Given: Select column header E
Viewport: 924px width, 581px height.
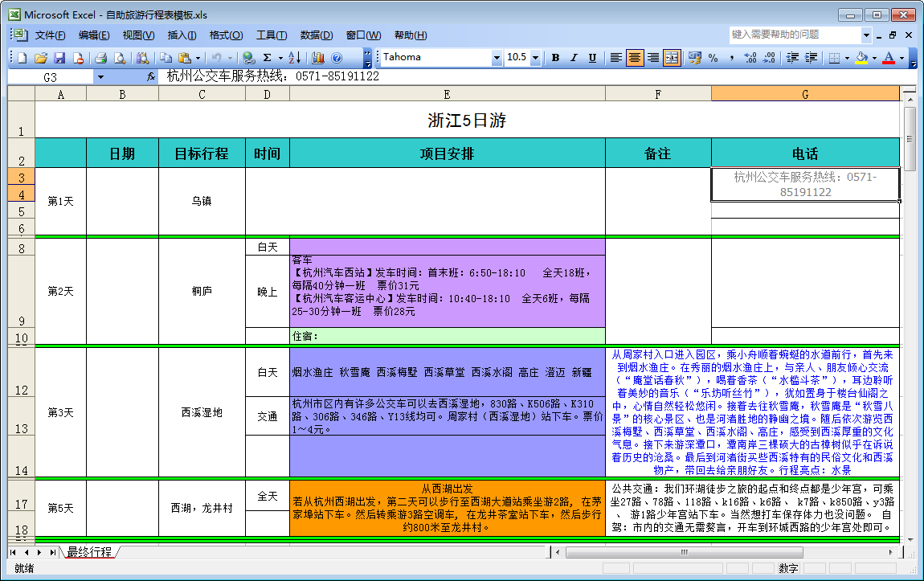Looking at the screenshot, I should tap(447, 94).
